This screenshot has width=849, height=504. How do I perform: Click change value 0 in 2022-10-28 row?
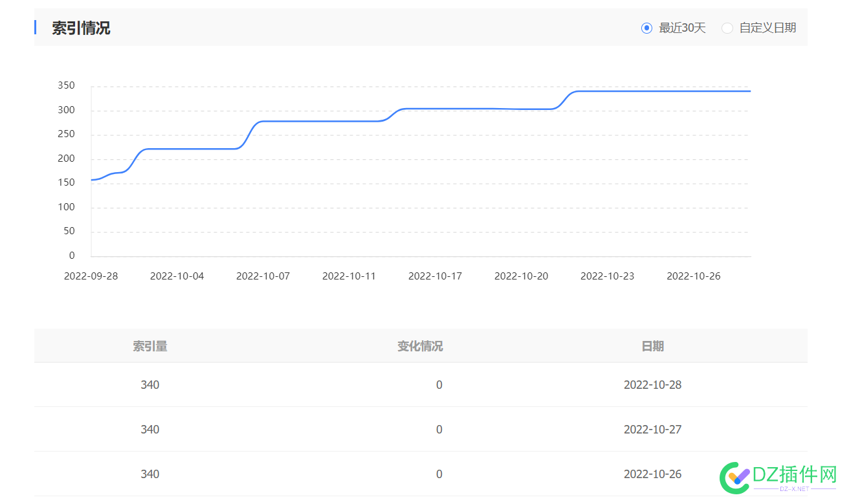(439, 385)
